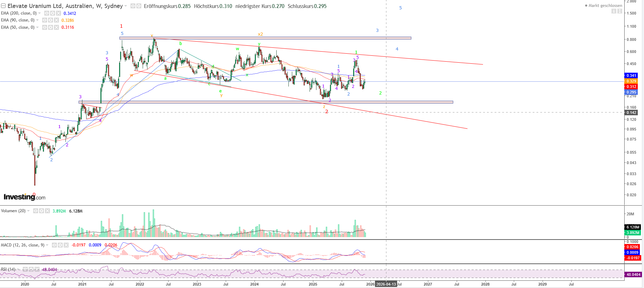Open the MACD legend dropdown arrow

(x=47, y=245)
